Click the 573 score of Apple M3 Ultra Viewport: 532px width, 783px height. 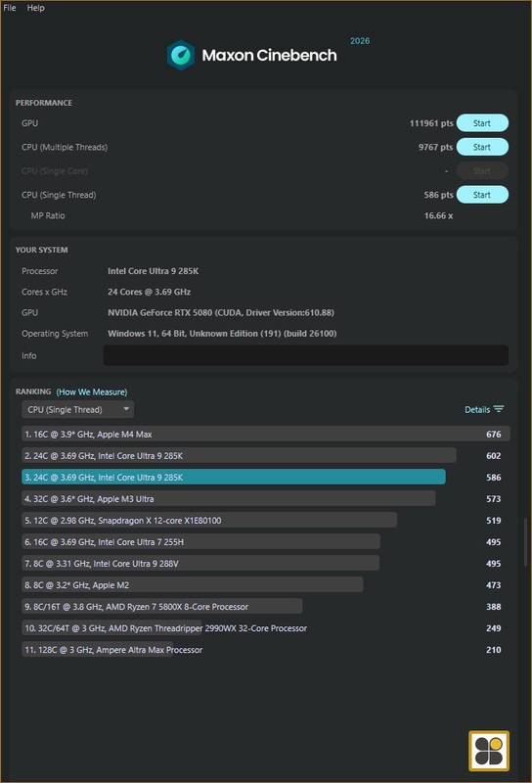(494, 498)
